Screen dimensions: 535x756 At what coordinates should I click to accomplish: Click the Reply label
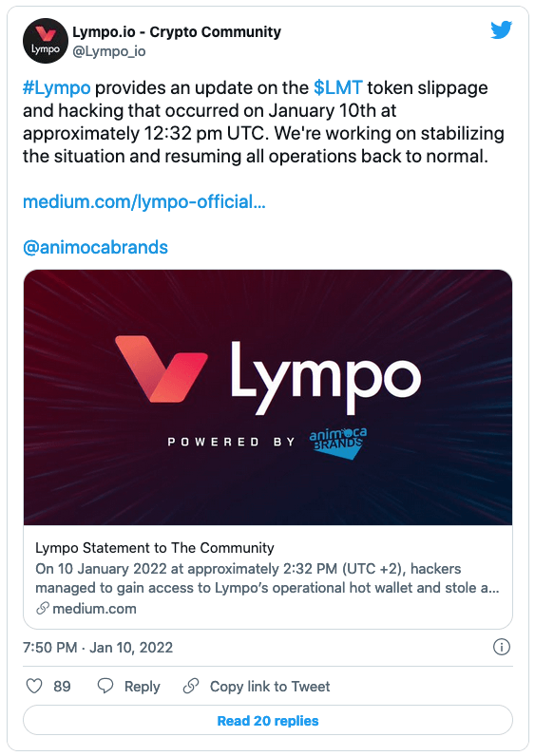pyautogui.click(x=142, y=687)
